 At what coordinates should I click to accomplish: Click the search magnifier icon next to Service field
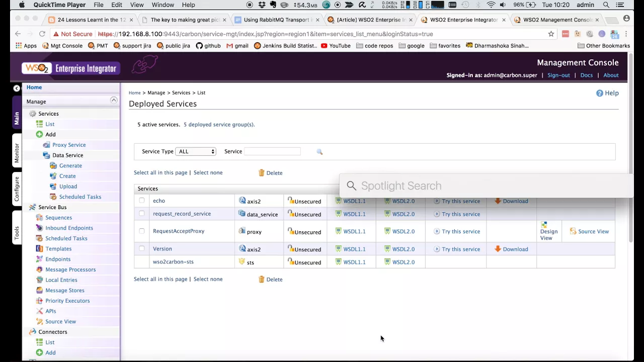(319, 152)
